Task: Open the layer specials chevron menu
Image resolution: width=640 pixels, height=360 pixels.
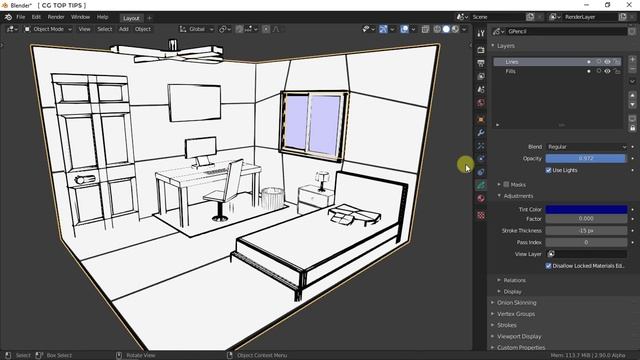Action: 632,81
